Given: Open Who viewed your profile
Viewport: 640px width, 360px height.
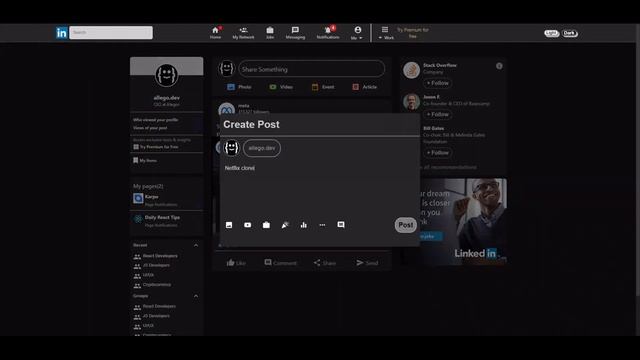Looking at the screenshot, I should pyautogui.click(x=156, y=120).
